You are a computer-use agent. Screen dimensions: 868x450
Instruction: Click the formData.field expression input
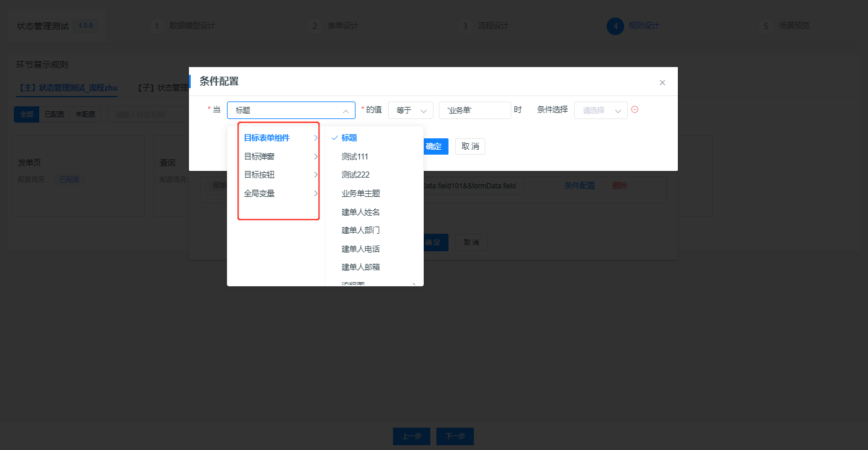click(x=473, y=186)
